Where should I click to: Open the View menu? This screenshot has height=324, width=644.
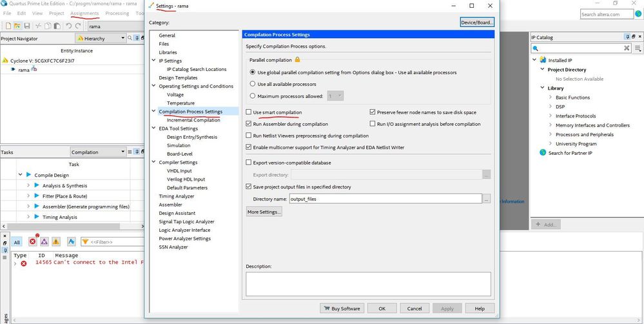37,13
